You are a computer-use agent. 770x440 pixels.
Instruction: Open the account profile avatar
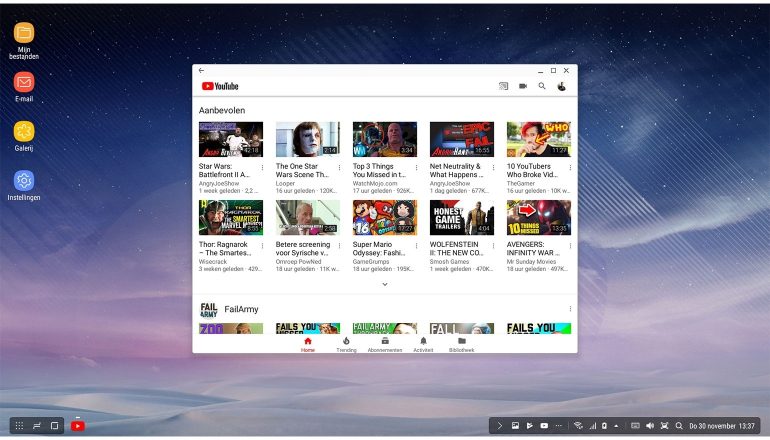(x=562, y=87)
